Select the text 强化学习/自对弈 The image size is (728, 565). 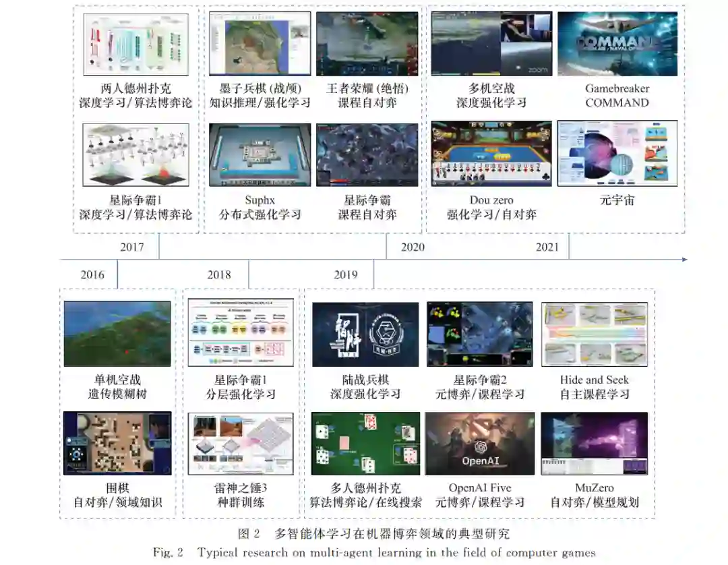coord(491,214)
